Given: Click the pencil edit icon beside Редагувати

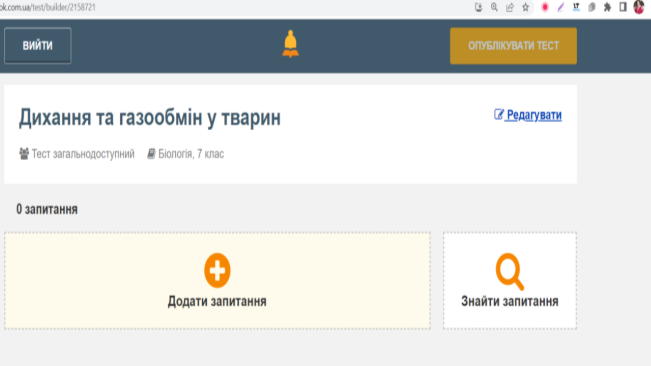Looking at the screenshot, I should point(499,115).
